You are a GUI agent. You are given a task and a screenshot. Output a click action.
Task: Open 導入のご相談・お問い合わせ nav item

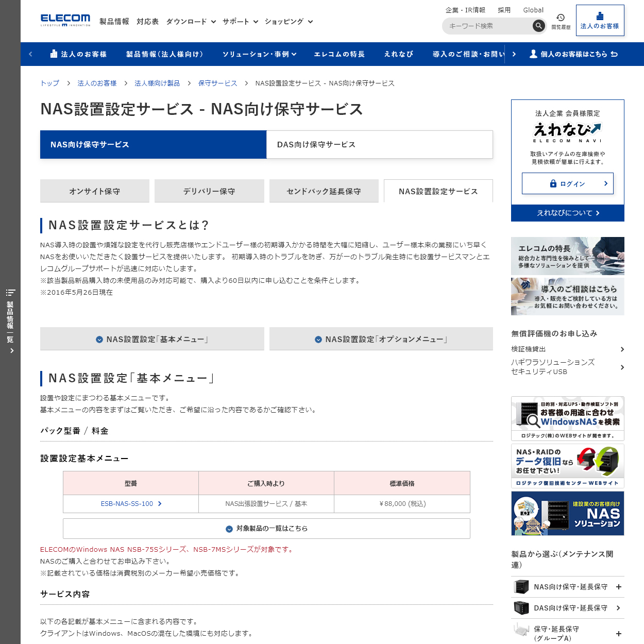coord(469,54)
